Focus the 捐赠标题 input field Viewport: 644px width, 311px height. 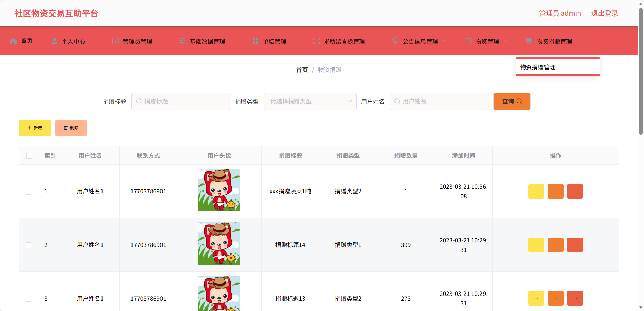coord(181,101)
